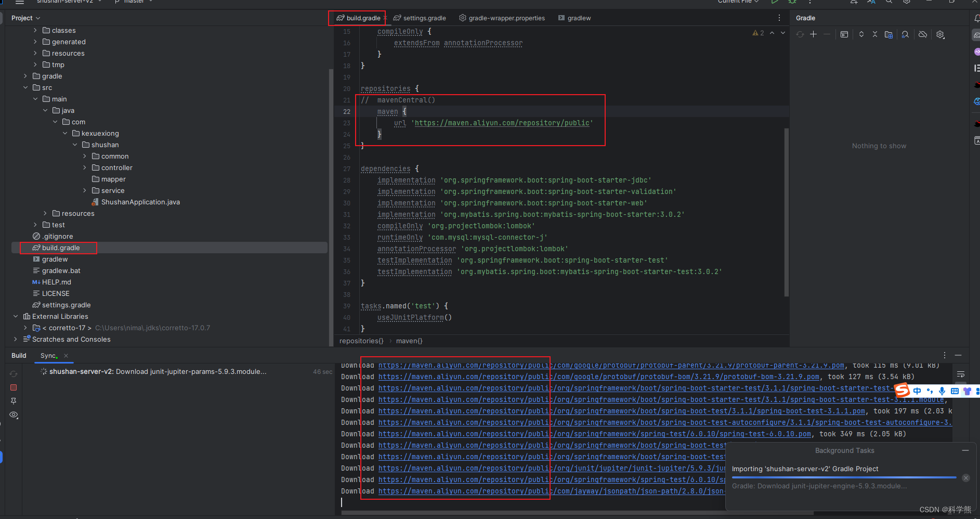Open the spring-boot-test-3.1.1.pom link
This screenshot has width=980, height=519.
621,411
